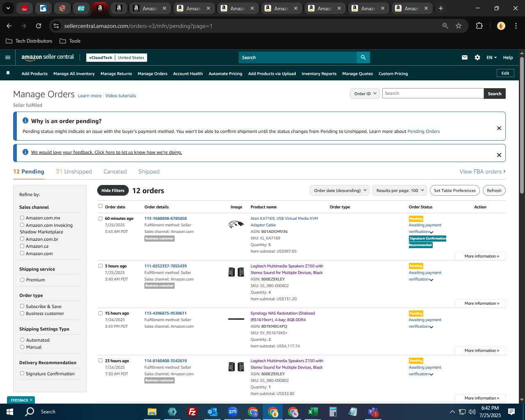The width and height of the screenshot is (525, 420).
Task: Open the Windows Start menu
Action: coord(10,412)
